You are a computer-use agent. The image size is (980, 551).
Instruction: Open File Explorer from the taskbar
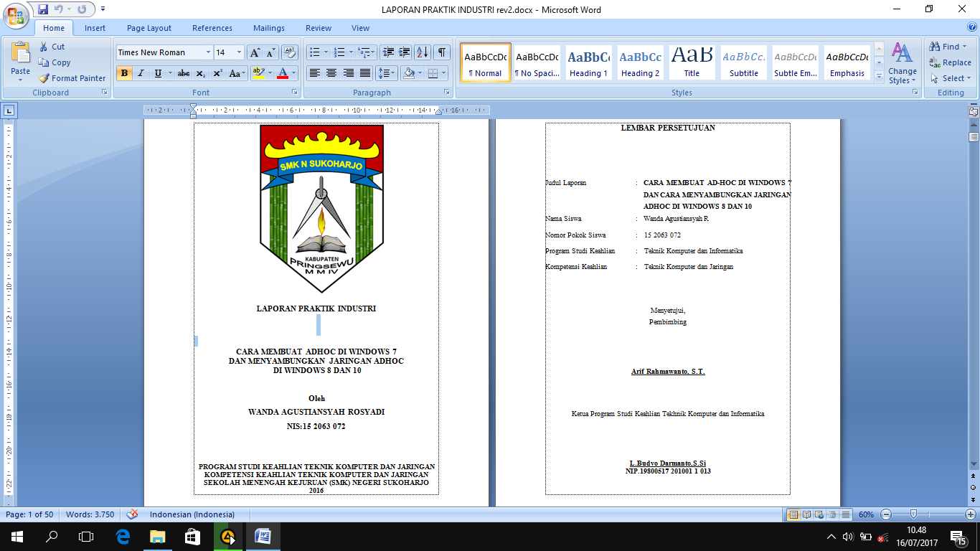point(157,537)
